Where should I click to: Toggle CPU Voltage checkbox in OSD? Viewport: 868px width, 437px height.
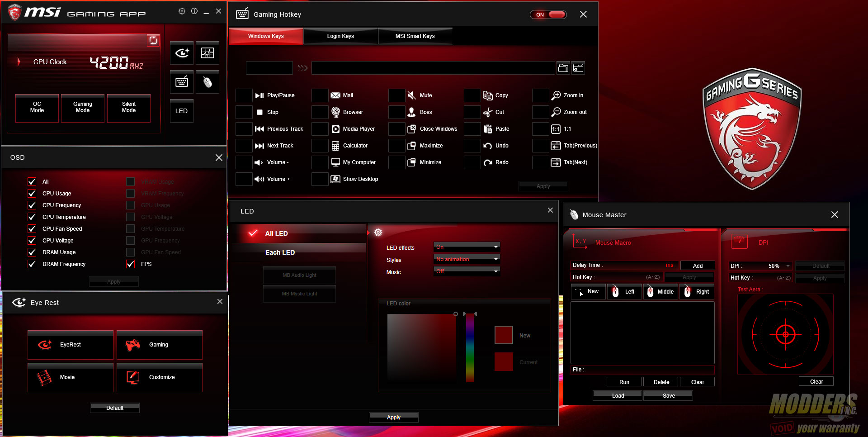[x=32, y=241]
